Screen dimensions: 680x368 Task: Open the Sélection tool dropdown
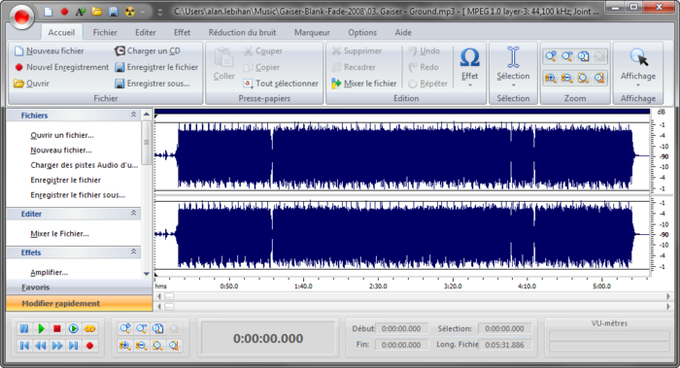[513, 67]
